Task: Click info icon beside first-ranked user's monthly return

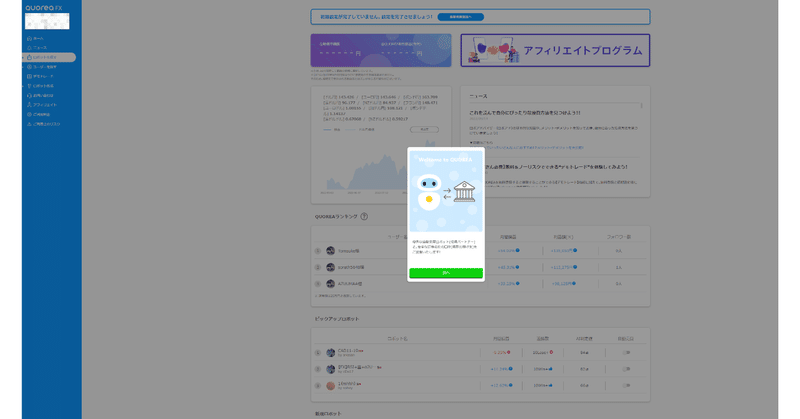Action: 517,251
